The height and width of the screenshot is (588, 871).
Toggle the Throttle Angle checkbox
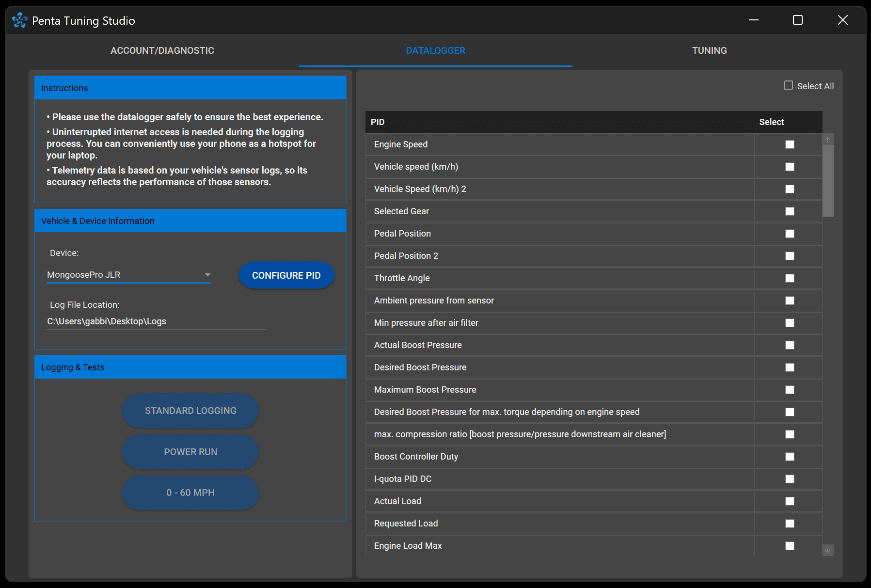coord(790,278)
